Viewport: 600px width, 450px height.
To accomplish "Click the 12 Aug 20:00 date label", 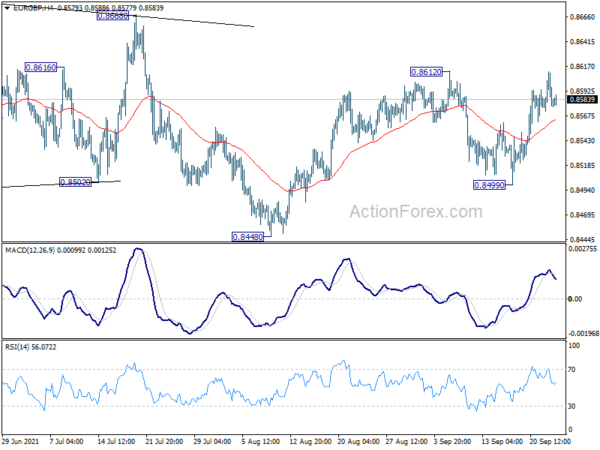I will (310, 441).
